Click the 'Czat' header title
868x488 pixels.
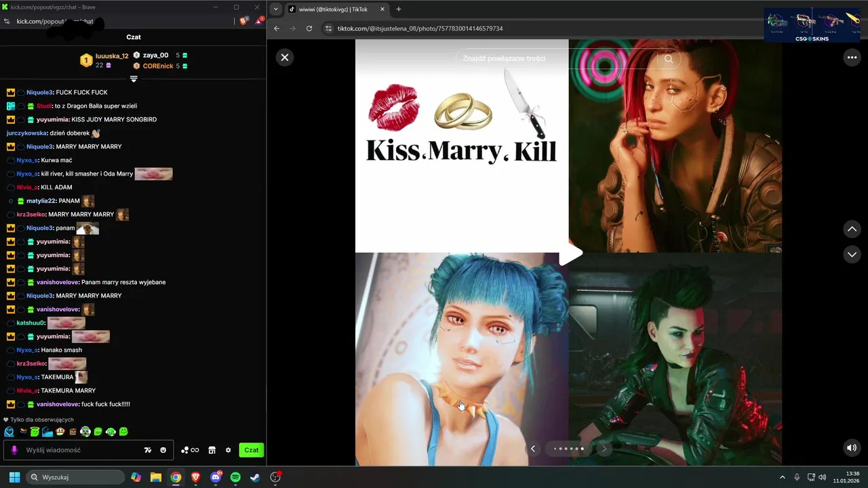tap(134, 37)
